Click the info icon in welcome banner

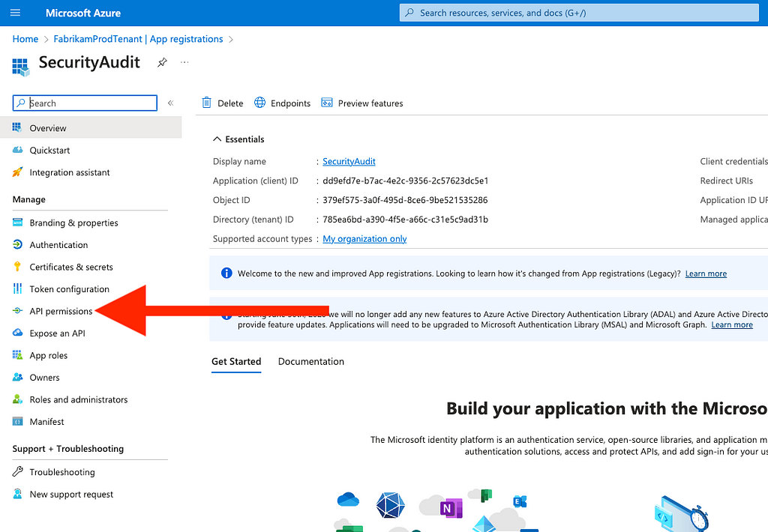(226, 273)
